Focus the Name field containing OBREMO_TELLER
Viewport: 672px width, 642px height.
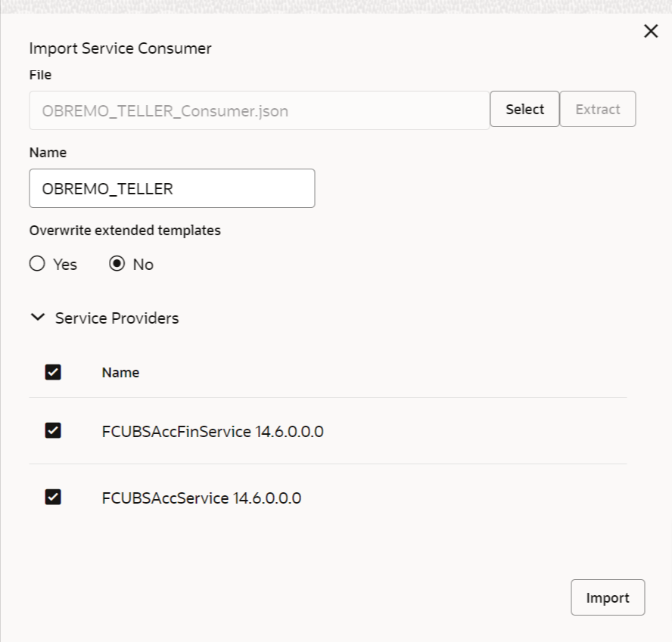[x=172, y=188]
